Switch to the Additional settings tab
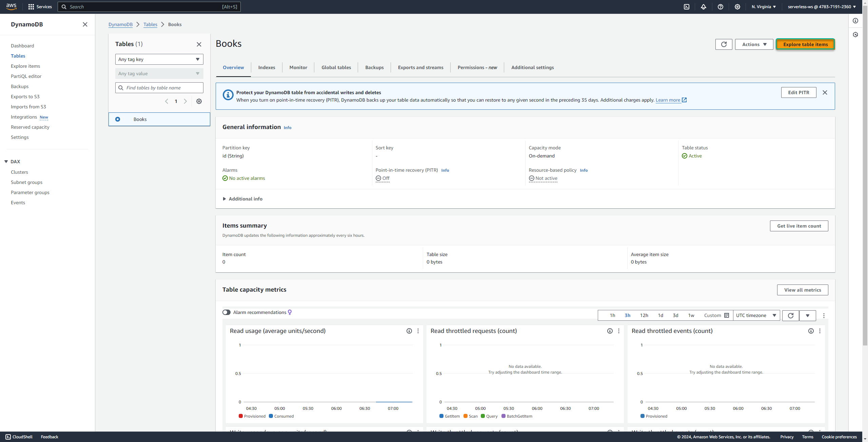Viewport: 868px width, 442px height. [x=532, y=67]
